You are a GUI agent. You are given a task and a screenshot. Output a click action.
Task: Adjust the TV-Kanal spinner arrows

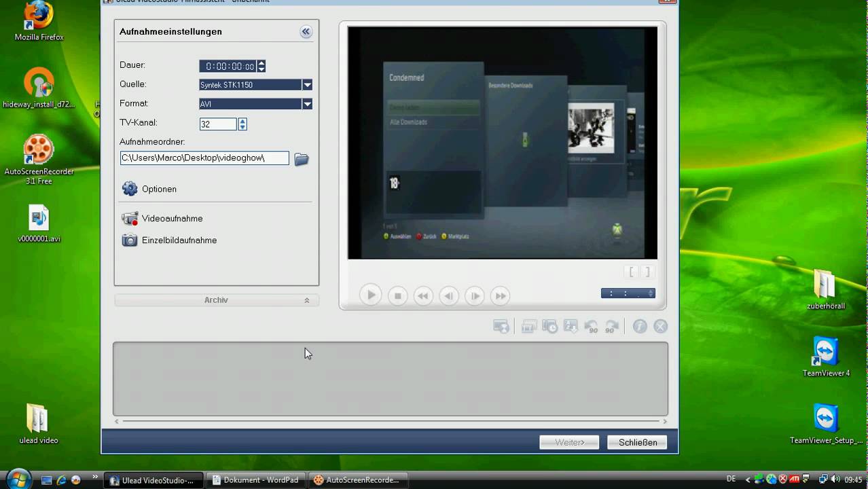tap(242, 124)
